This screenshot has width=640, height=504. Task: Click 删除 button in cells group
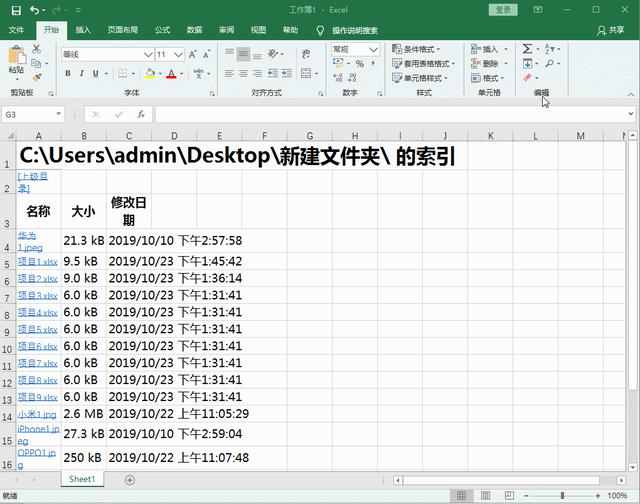[485, 64]
